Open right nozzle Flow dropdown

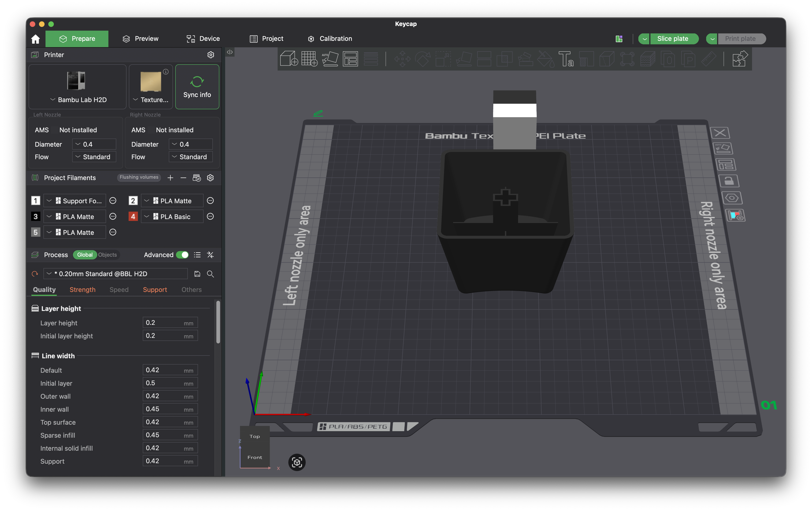point(191,157)
